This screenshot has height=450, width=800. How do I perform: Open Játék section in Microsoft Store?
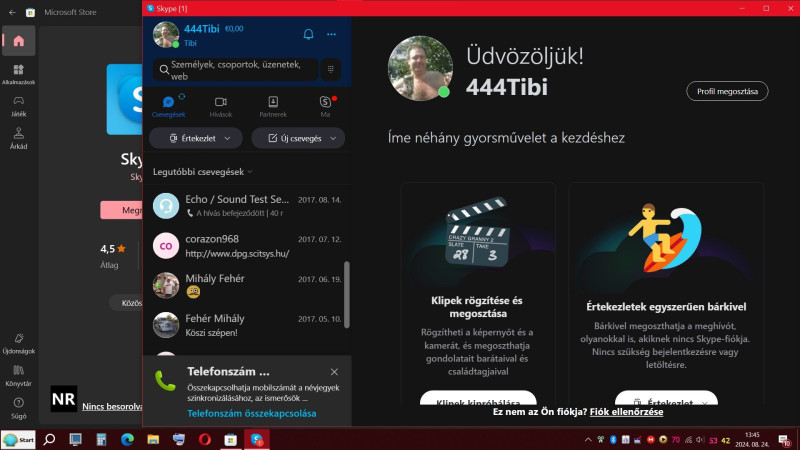(19, 107)
